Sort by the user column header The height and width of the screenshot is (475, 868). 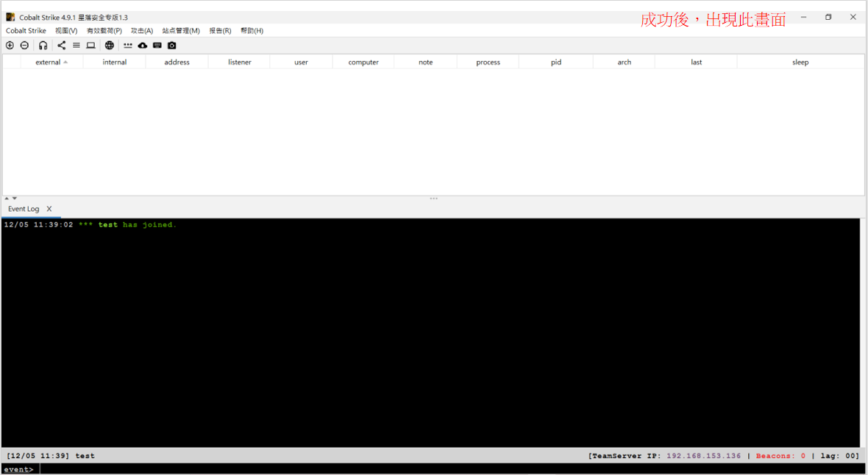coord(301,62)
